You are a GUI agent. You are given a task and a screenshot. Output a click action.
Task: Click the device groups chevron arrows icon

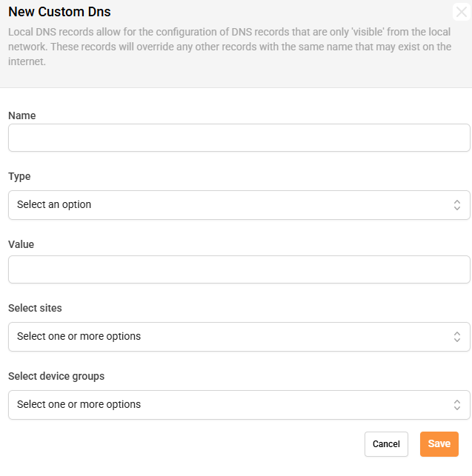(x=457, y=405)
